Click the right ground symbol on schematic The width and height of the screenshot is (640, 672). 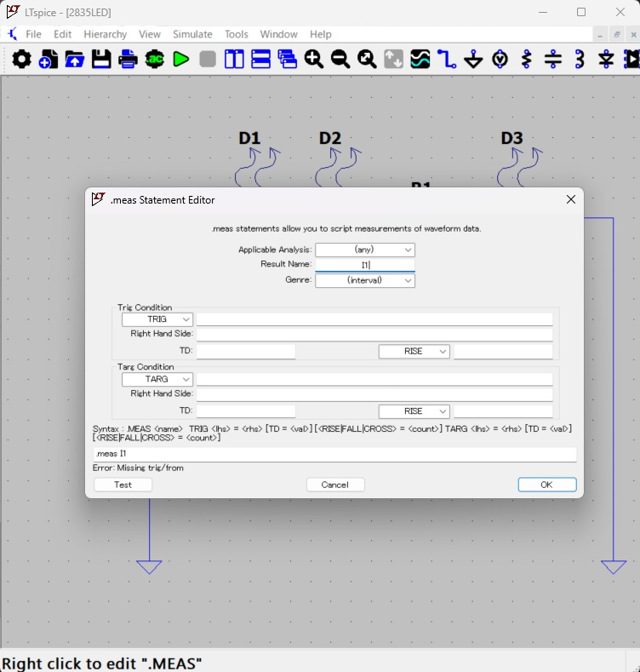click(614, 567)
